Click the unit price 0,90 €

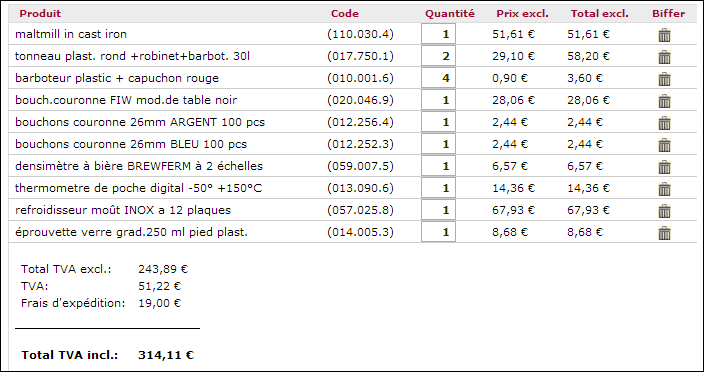[510, 78]
